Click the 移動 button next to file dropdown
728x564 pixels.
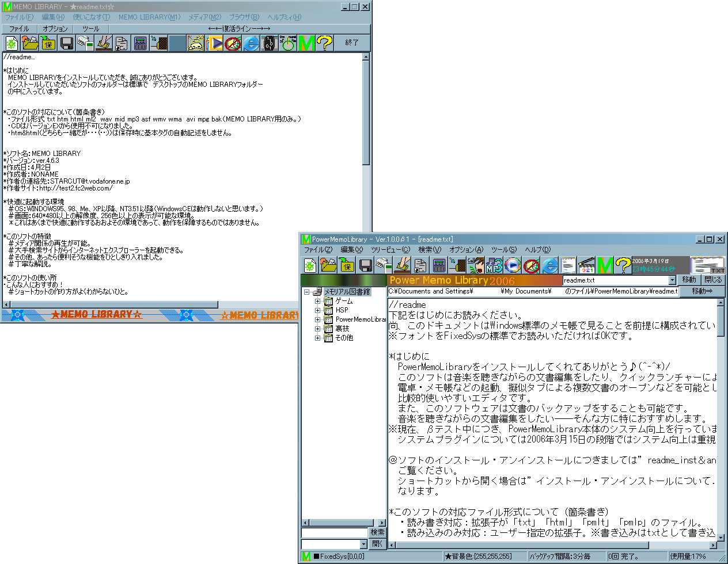click(x=689, y=280)
